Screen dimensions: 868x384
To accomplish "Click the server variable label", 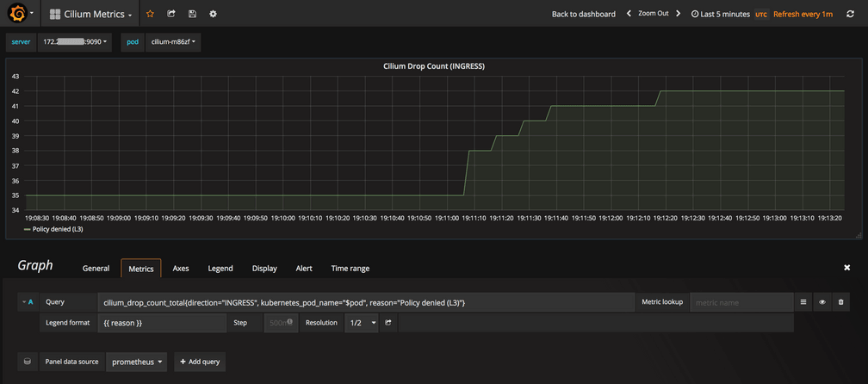I will tap(21, 42).
